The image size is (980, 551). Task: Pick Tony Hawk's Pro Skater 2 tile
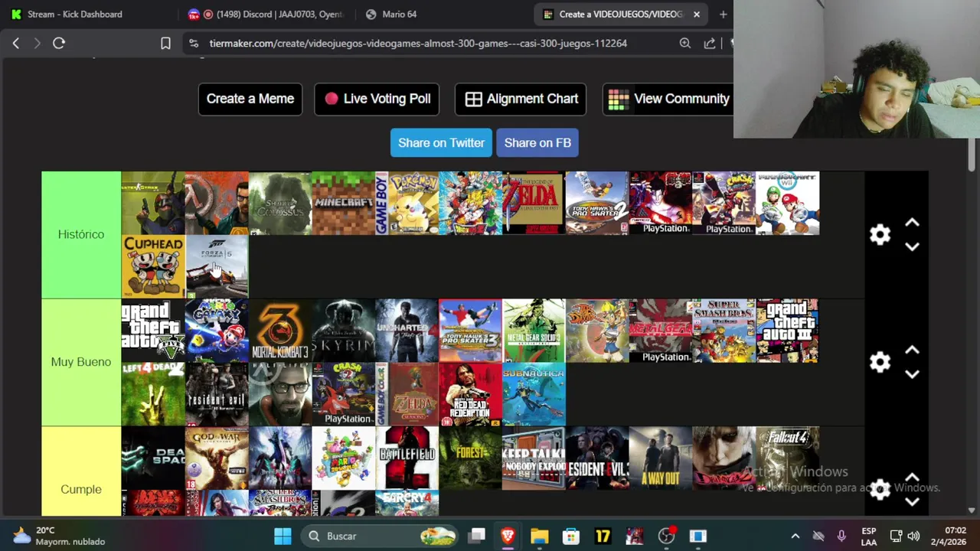(597, 203)
